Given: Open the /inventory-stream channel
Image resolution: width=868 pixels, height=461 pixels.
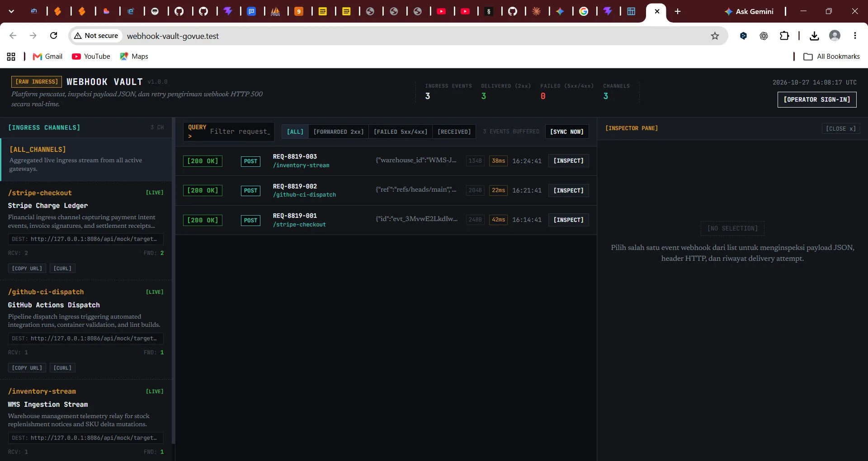Looking at the screenshot, I should [42, 391].
